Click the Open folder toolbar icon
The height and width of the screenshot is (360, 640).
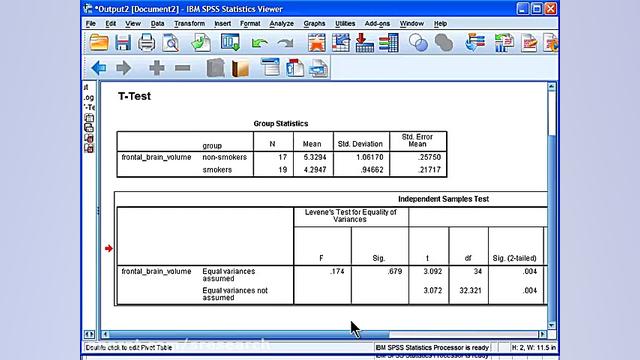tap(99, 43)
